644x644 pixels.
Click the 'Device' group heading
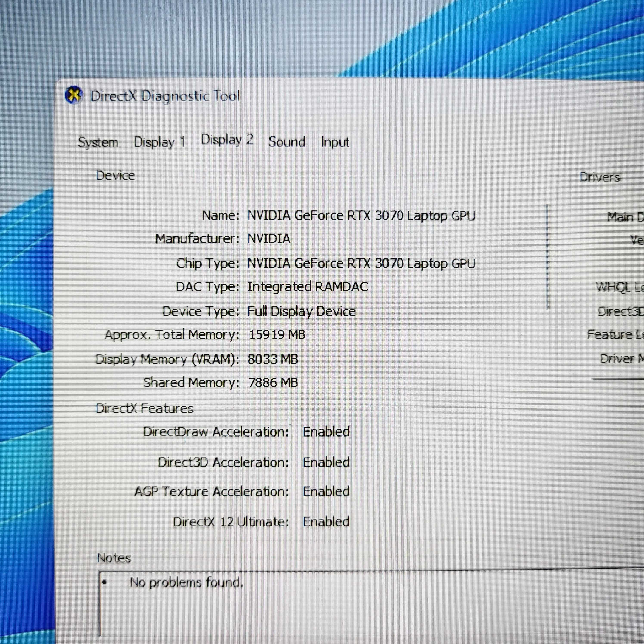(x=115, y=175)
